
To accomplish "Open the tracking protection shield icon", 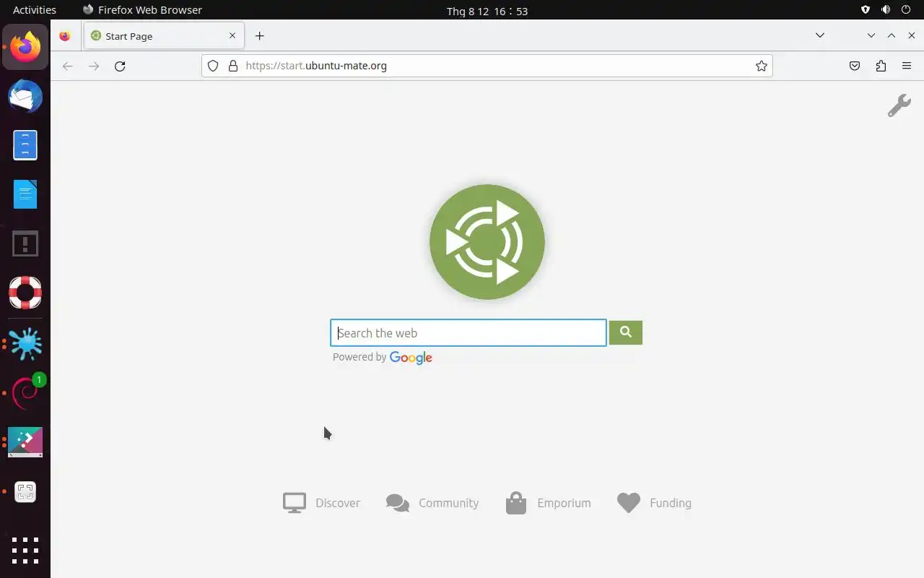I will [213, 66].
